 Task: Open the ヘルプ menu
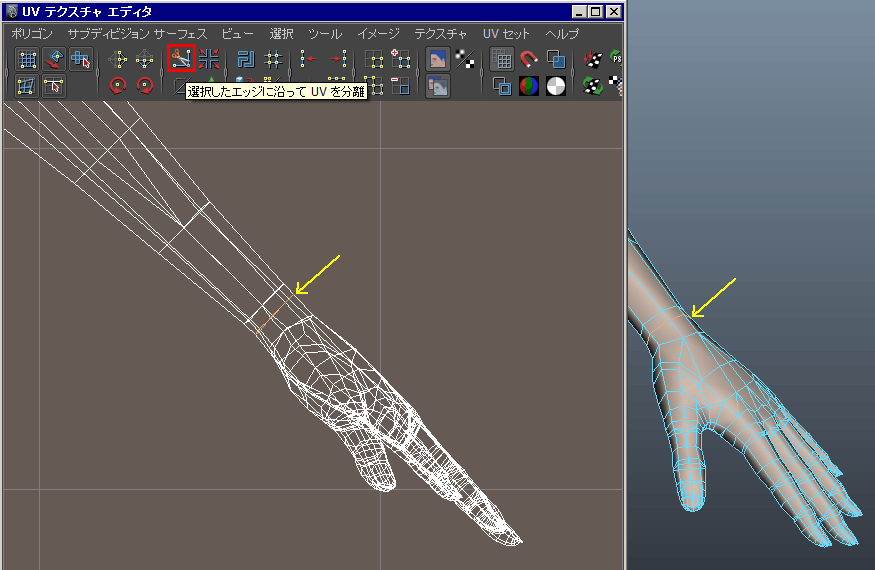562,34
